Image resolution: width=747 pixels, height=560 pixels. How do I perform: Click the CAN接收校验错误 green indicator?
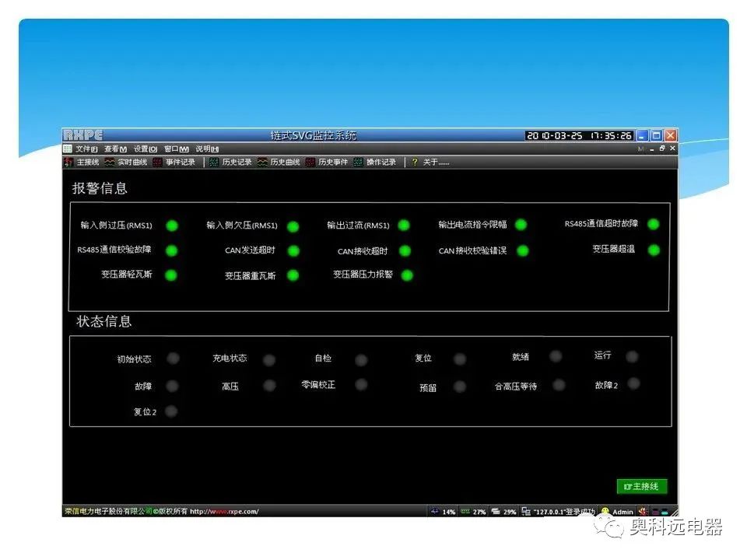[523, 250]
